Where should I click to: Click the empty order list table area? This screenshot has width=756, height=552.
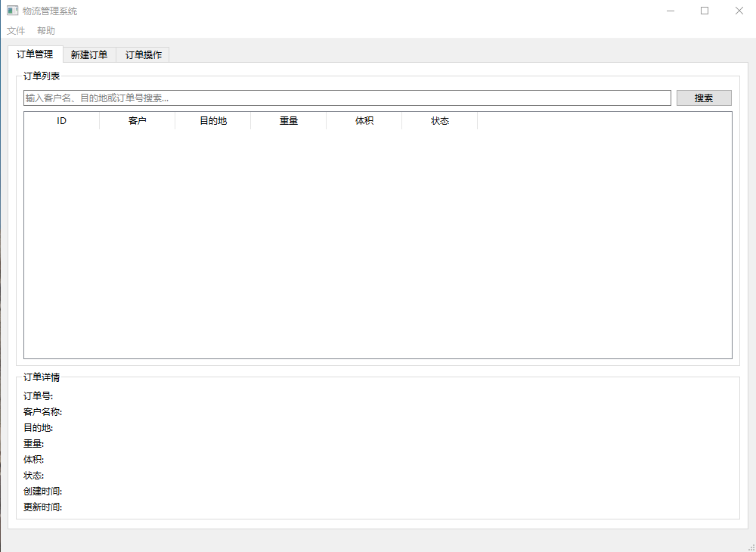[378, 242]
